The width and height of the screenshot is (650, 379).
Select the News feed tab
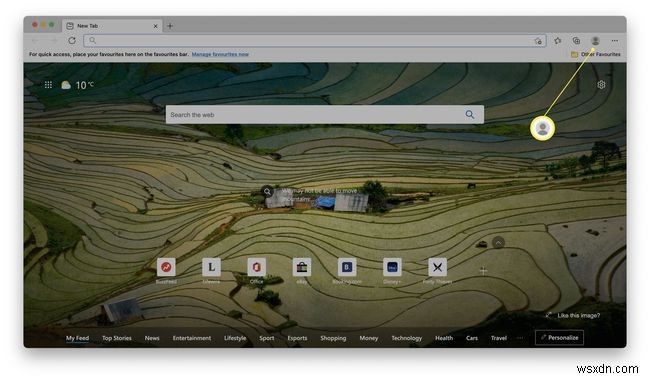[152, 338]
